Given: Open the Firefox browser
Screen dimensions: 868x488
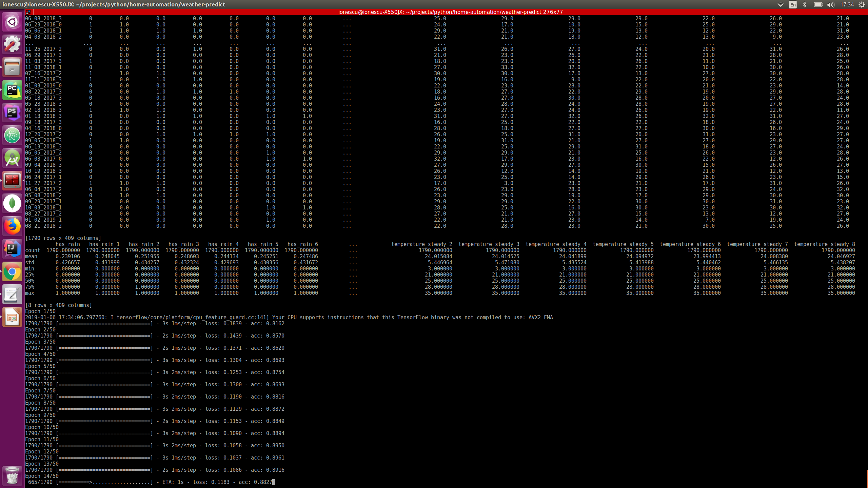Looking at the screenshot, I should click(x=12, y=226).
